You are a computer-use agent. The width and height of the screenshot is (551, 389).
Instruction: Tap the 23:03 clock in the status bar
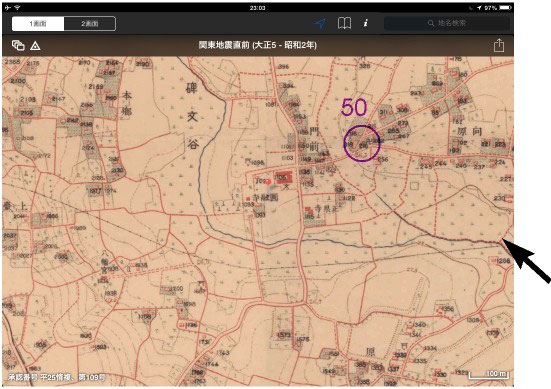(x=258, y=7)
